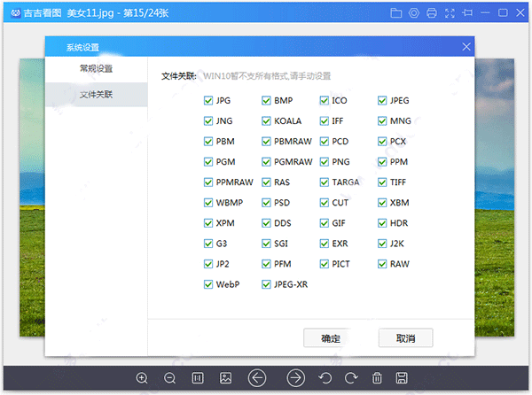Toggle MNG checkbox

[x=382, y=121]
